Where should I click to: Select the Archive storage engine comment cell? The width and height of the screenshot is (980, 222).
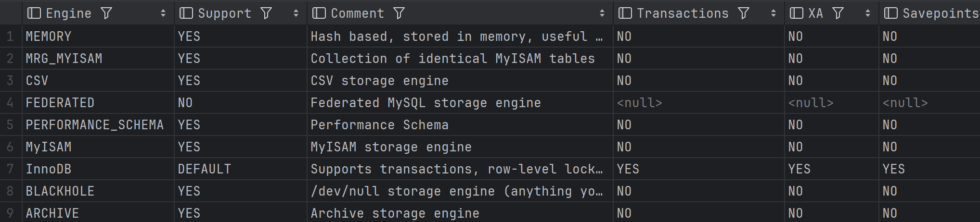[460, 213]
